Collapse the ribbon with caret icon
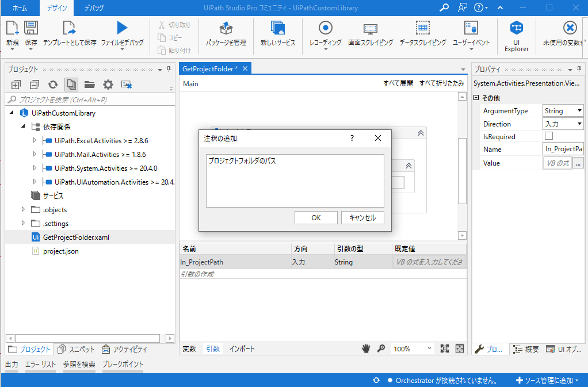The width and height of the screenshot is (588, 387). coord(500,8)
